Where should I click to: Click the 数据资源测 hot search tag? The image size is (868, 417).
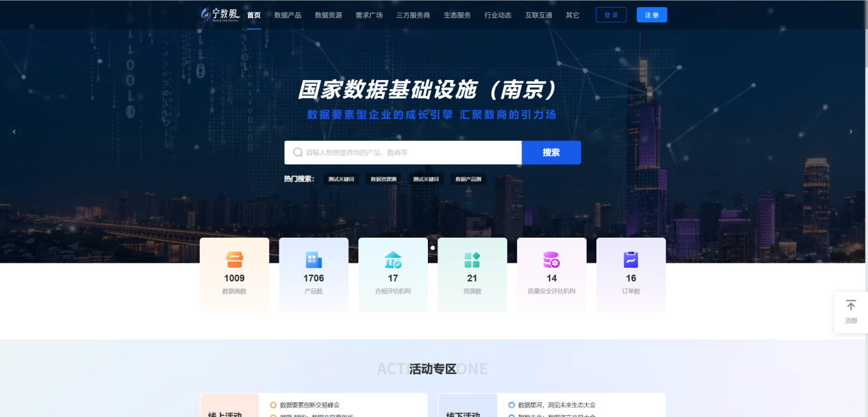point(383,179)
